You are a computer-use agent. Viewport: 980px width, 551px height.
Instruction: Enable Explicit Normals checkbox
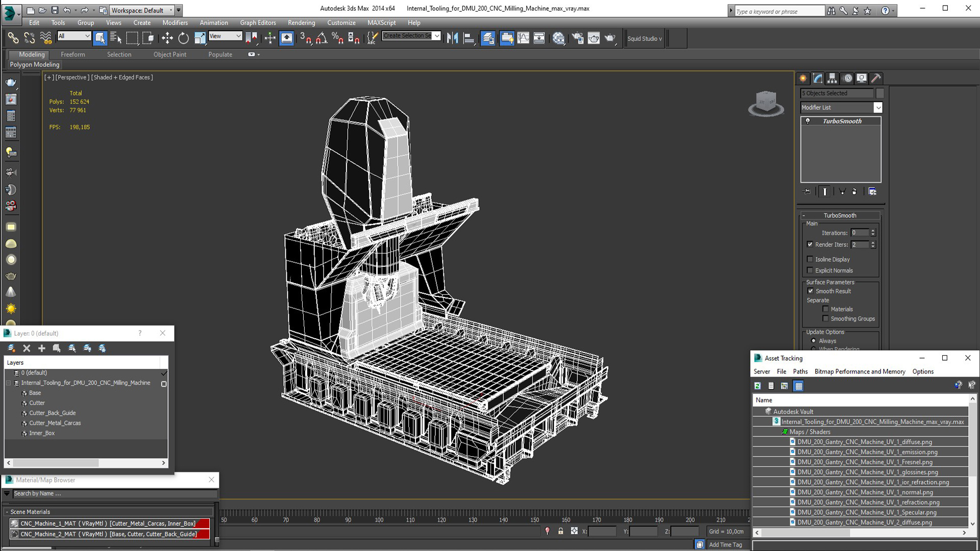810,270
